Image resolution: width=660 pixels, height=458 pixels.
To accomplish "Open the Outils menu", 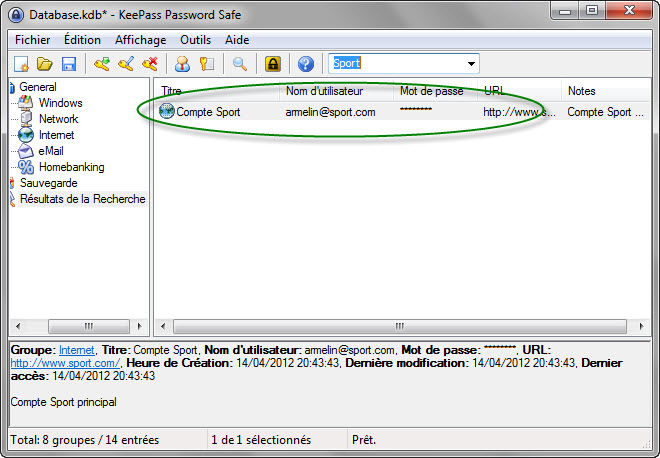I will pos(195,40).
